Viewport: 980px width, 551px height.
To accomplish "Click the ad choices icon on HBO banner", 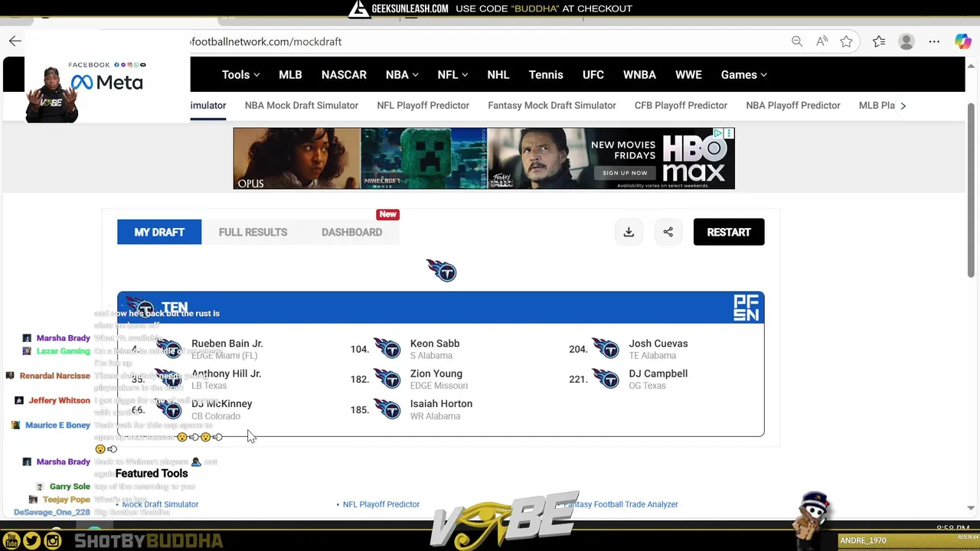I will (x=717, y=133).
